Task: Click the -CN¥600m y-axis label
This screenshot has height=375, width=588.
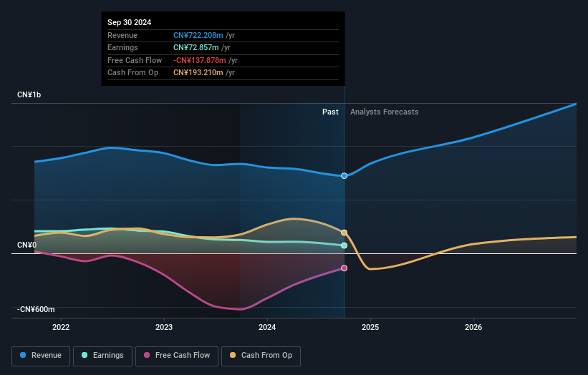Action: (x=36, y=309)
